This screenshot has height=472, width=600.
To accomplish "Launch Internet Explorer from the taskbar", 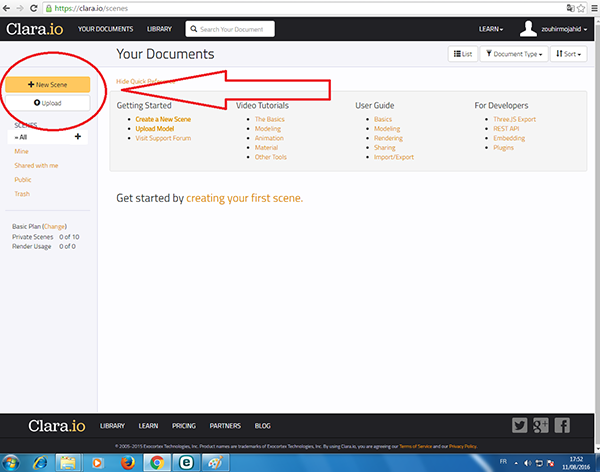I will (40, 463).
